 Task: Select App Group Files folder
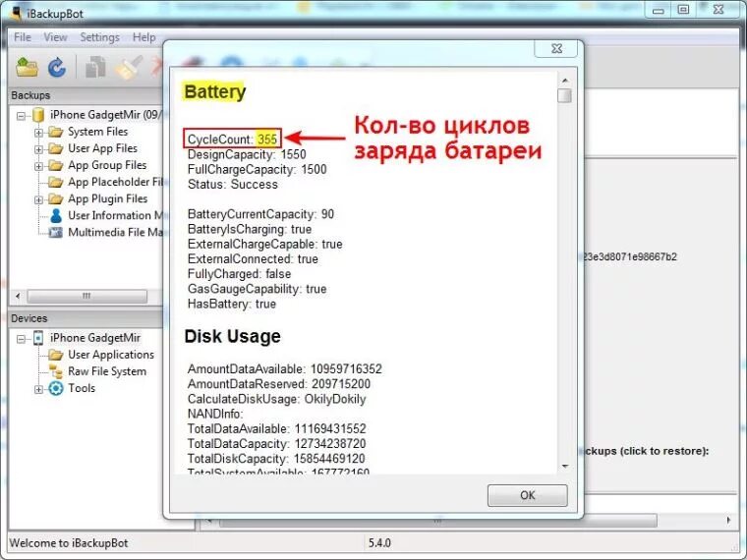click(x=107, y=165)
